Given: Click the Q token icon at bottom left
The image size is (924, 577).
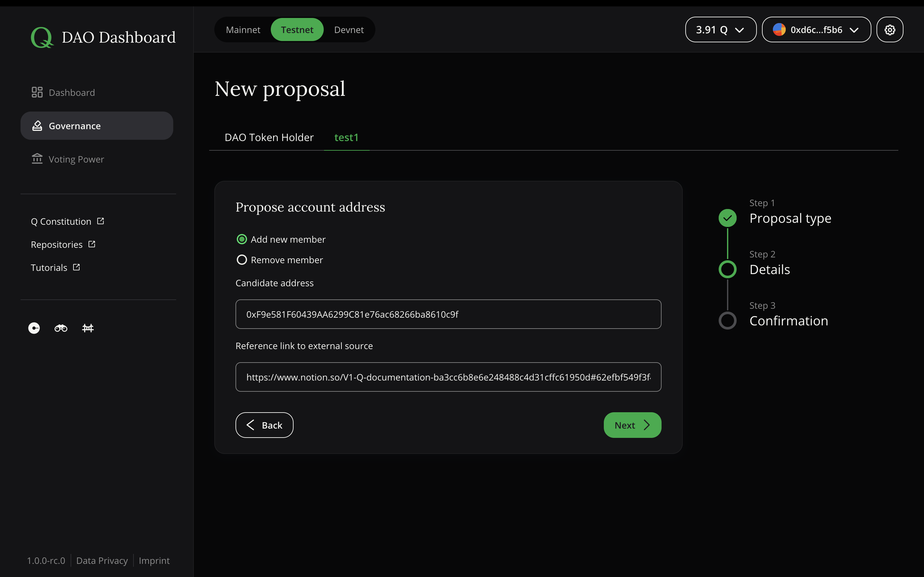Looking at the screenshot, I should [x=33, y=328].
